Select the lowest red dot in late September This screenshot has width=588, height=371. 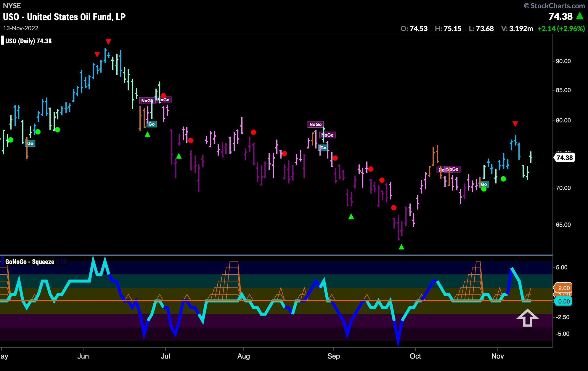(x=394, y=207)
